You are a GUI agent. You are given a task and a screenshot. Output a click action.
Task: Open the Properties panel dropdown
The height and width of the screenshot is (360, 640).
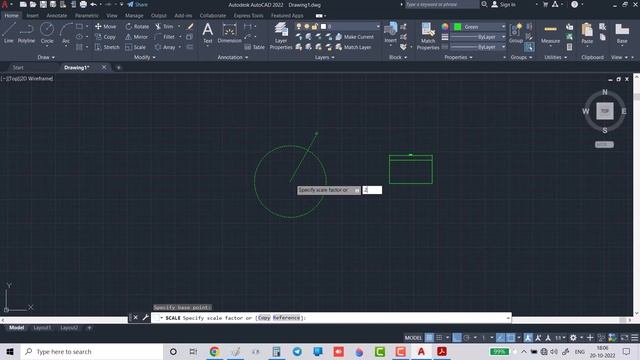click(x=458, y=57)
